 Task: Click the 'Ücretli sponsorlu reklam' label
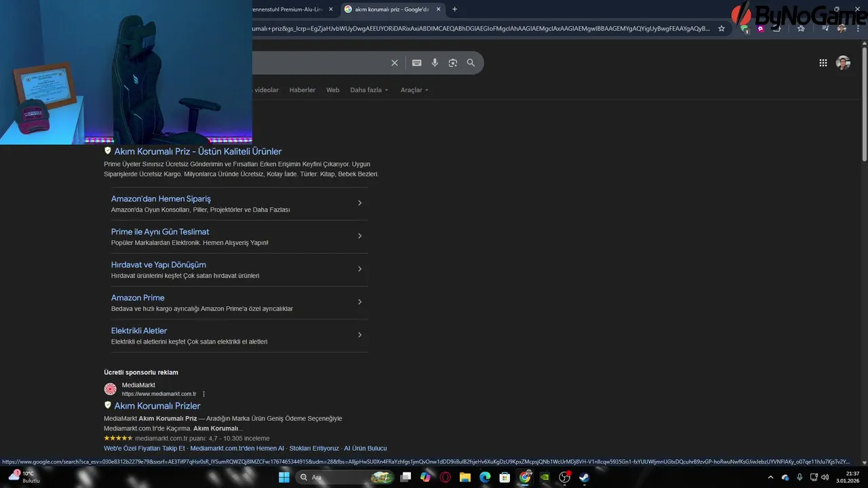pyautogui.click(x=141, y=372)
